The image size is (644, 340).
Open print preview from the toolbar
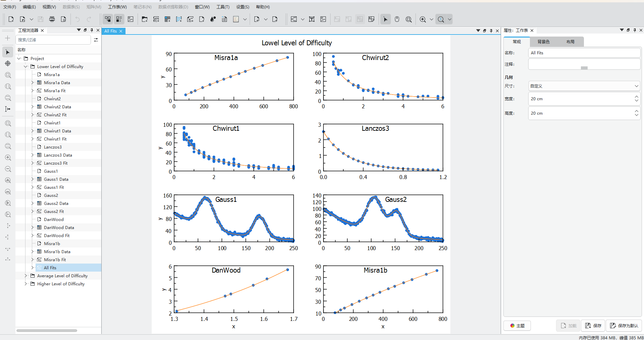tap(63, 19)
